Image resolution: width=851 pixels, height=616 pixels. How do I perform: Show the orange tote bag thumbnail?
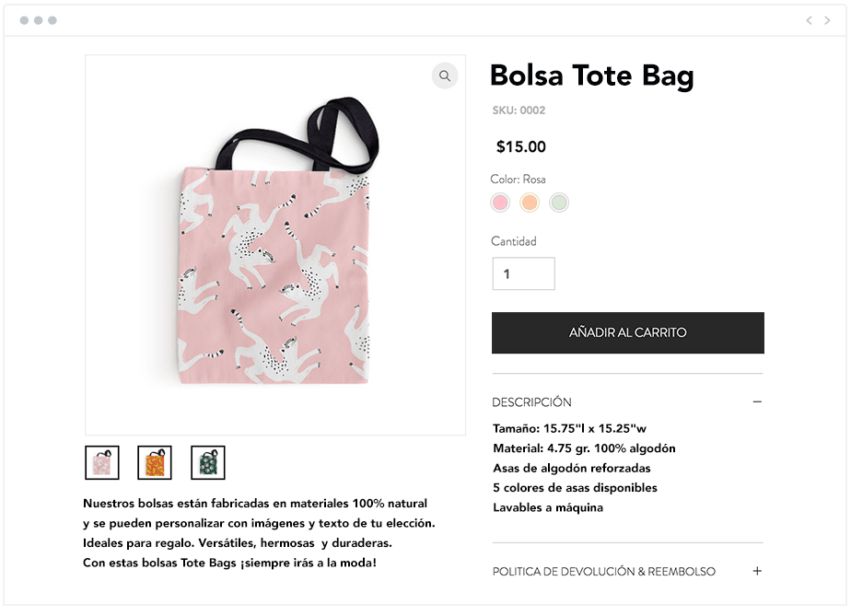coord(155,462)
